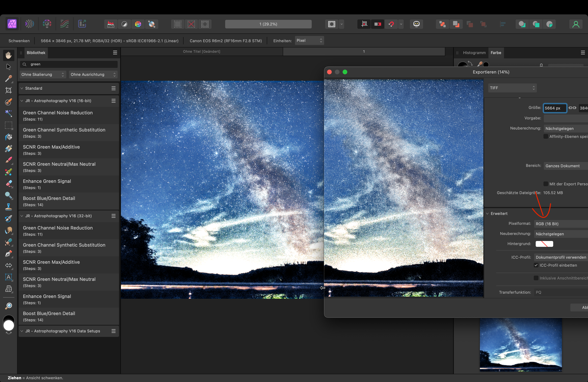Run the 32-bit Boost Blue/Green Detail macro

pos(69,316)
